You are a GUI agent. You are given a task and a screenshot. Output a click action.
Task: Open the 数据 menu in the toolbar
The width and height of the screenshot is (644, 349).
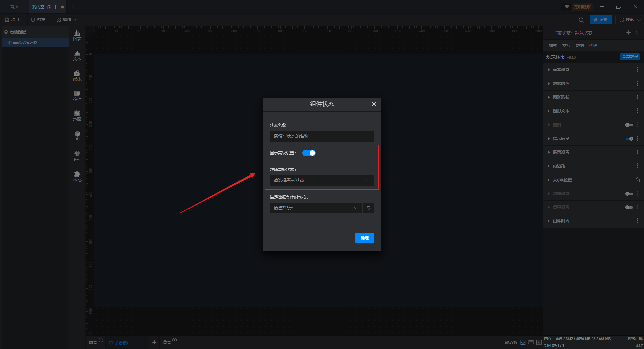[x=41, y=20]
